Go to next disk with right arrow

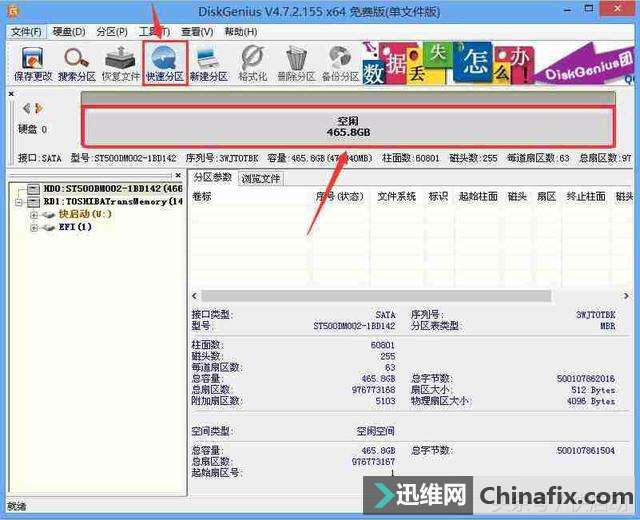(x=39, y=108)
